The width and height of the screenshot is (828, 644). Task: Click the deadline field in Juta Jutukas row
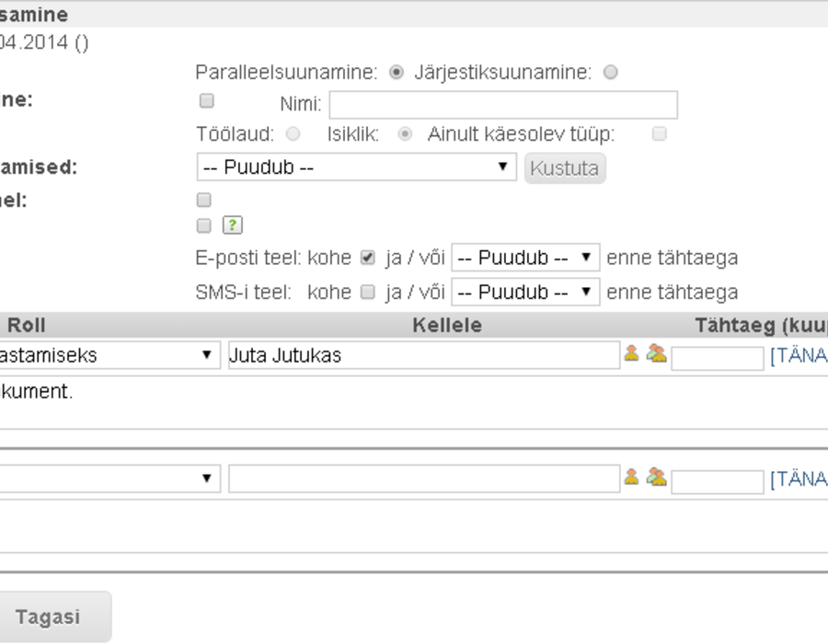click(x=717, y=359)
